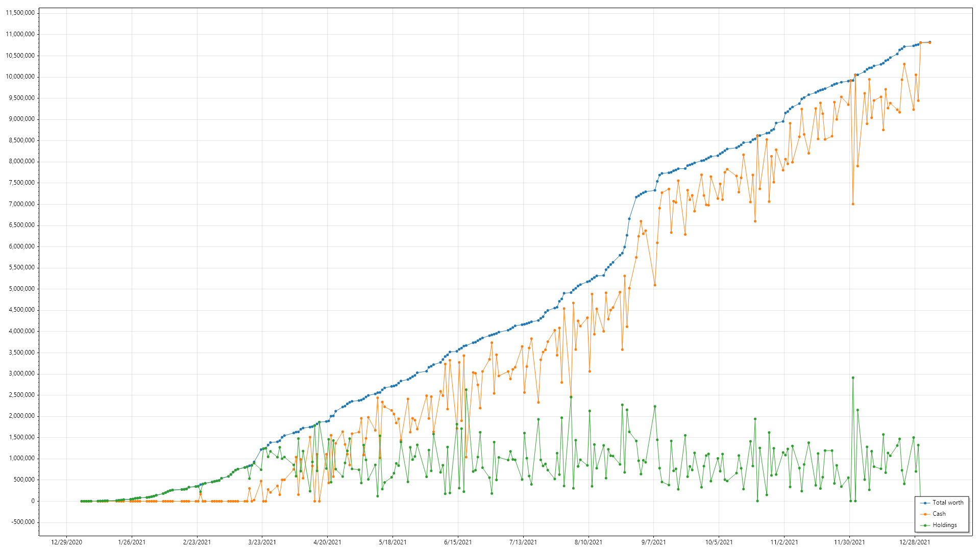
Task: Click the Total worth legend entry
Action: (x=942, y=503)
